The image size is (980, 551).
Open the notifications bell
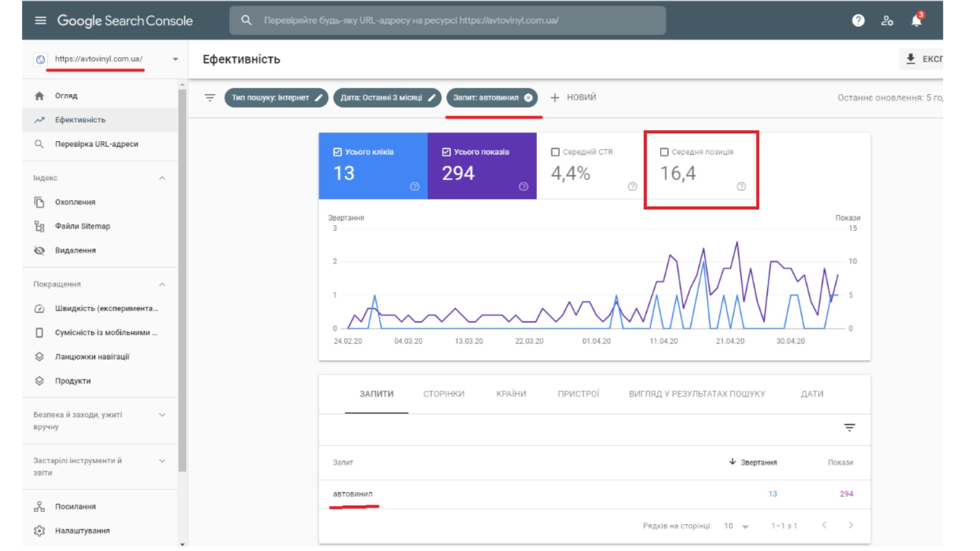[916, 21]
